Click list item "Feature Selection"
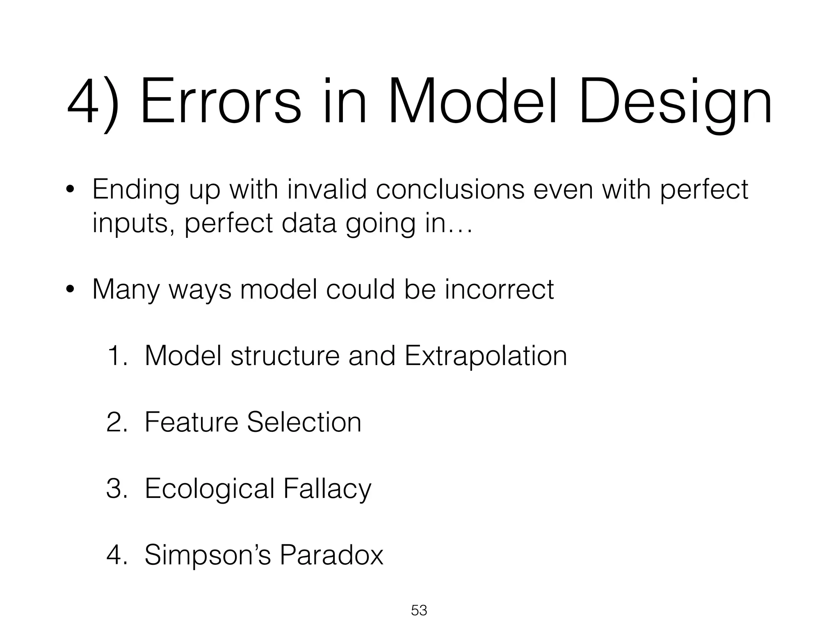 pyautogui.click(x=253, y=422)
